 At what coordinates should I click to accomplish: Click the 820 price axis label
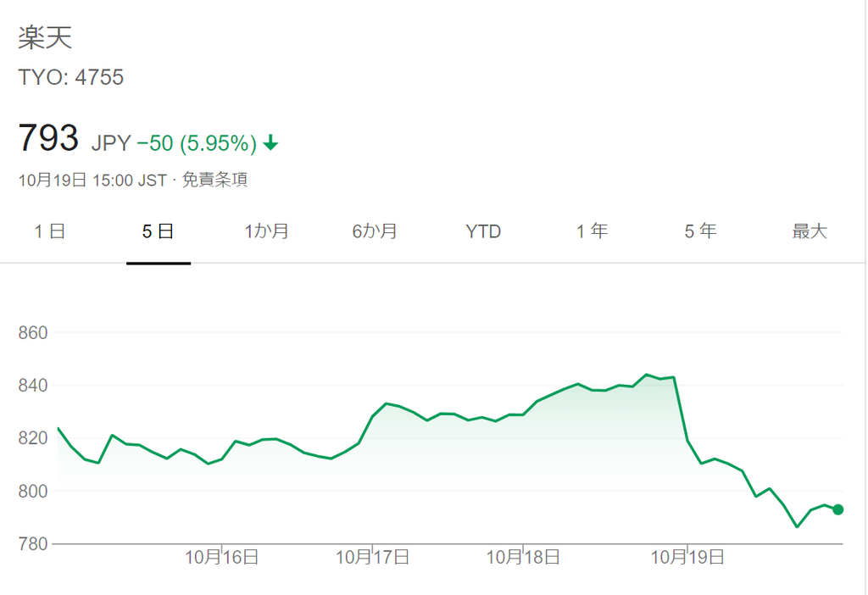coord(33,438)
